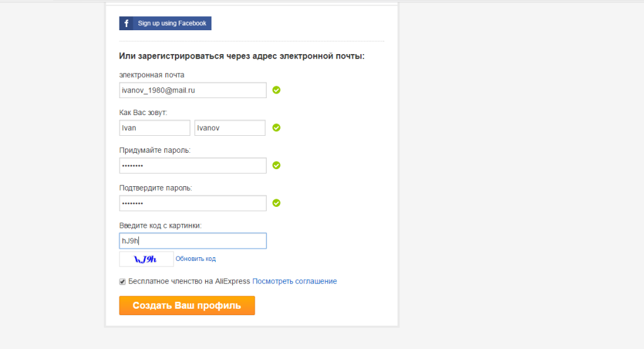Viewport: 644px width, 349px height.
Task: Click the captcha code input containing hJ9h
Action: (192, 241)
